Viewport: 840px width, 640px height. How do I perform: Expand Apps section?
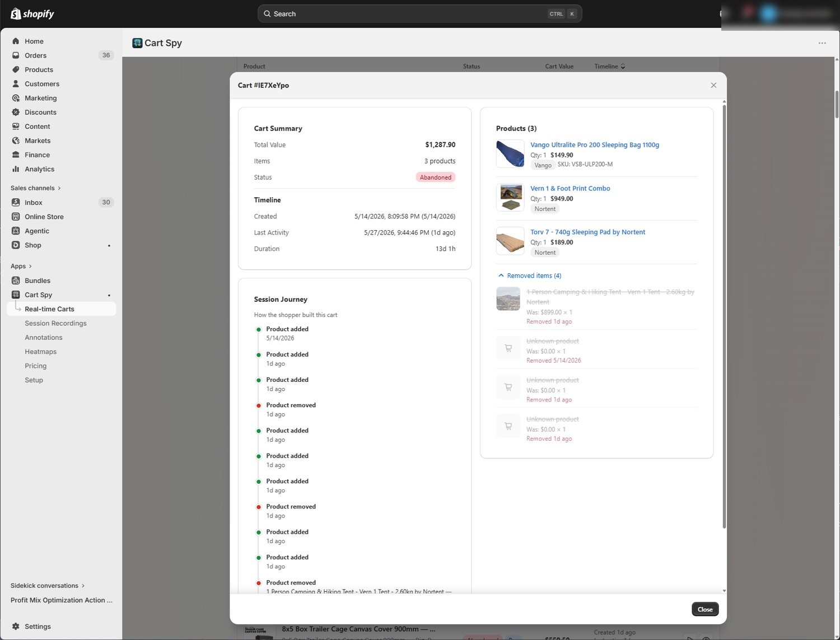point(21,266)
